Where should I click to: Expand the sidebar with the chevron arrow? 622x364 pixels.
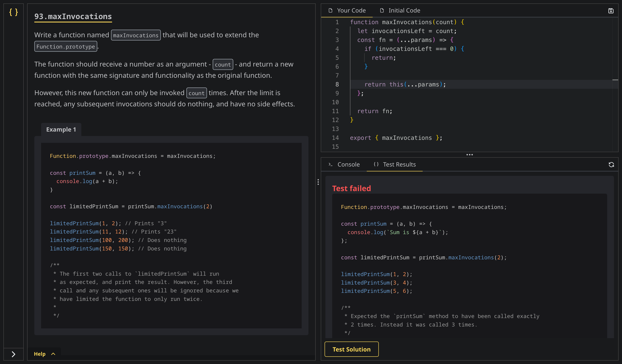click(x=14, y=354)
